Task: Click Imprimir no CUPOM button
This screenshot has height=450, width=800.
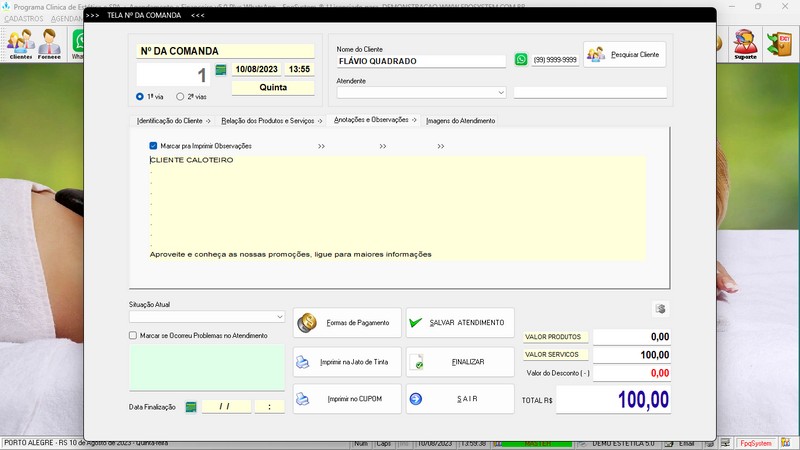Action: click(x=347, y=398)
